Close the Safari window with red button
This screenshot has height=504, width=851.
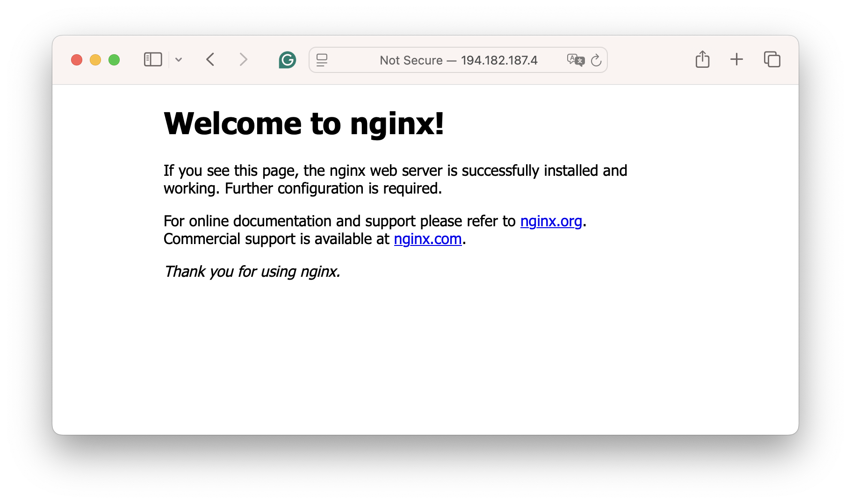(77, 60)
